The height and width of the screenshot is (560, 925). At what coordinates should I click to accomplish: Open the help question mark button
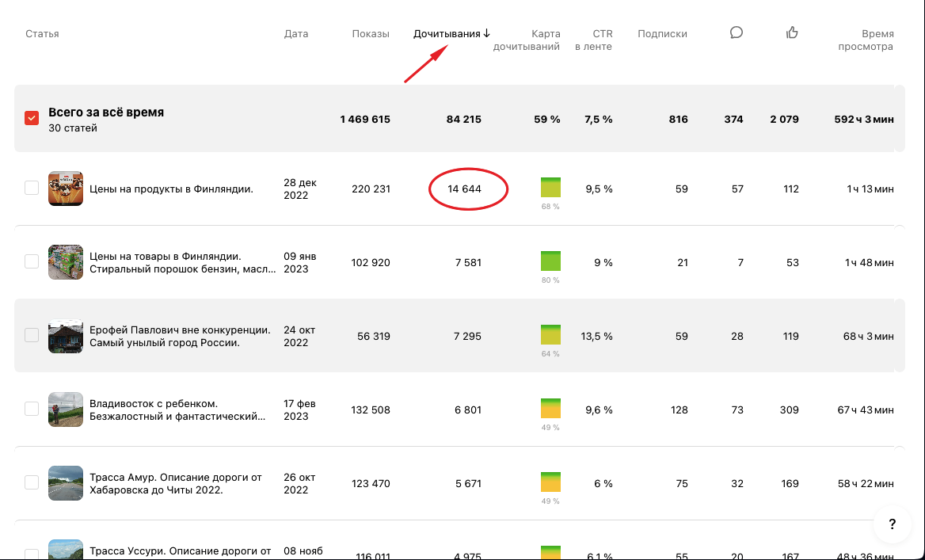click(892, 524)
